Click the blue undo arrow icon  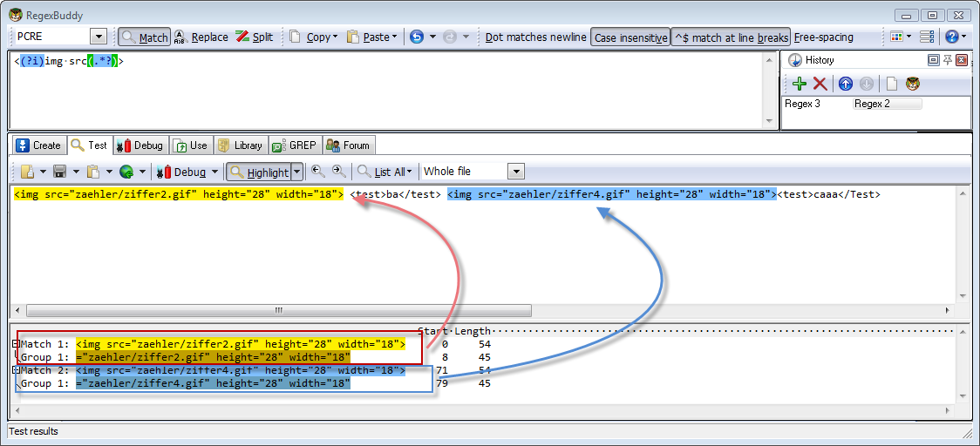pyautogui.click(x=417, y=37)
